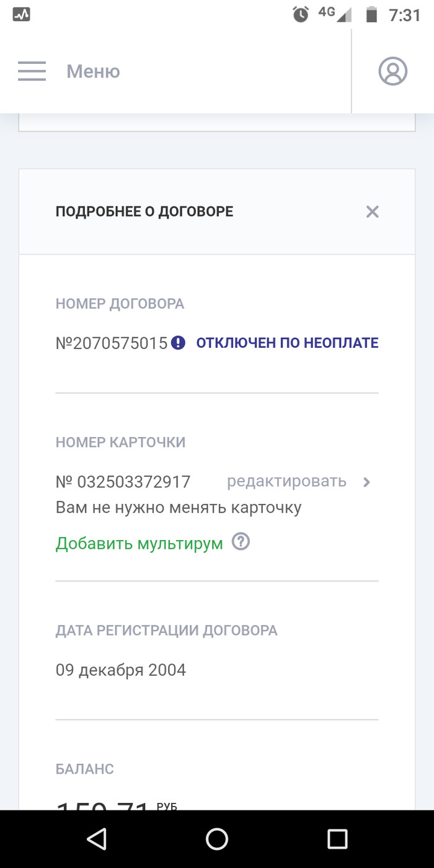Open the hamburger menu icon

point(32,71)
